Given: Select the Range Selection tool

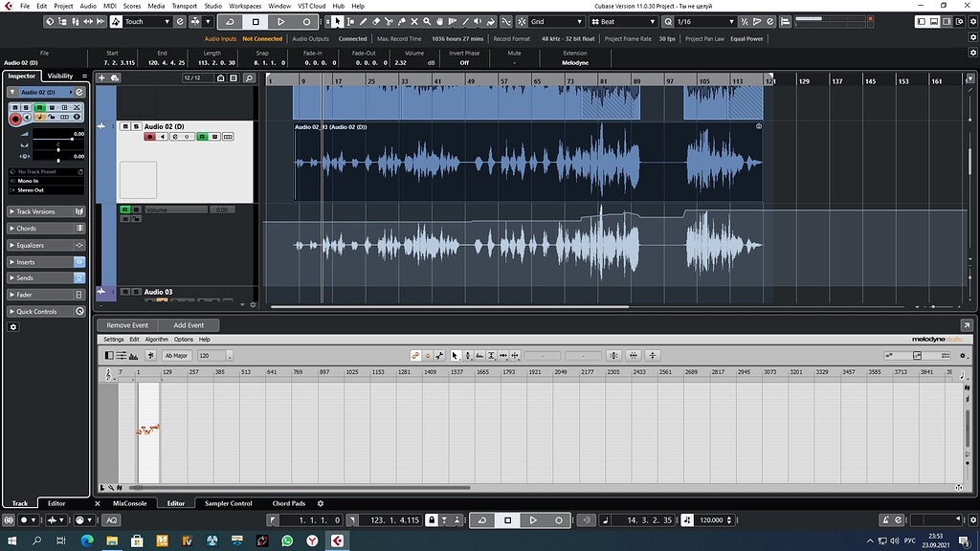Looking at the screenshot, I should (x=350, y=21).
